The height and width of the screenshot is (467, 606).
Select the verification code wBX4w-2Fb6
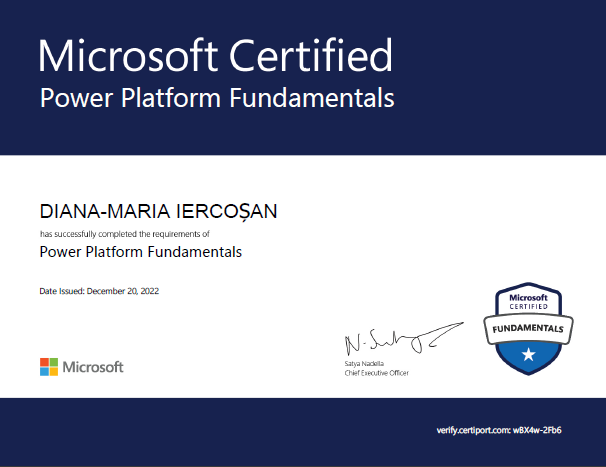click(537, 430)
